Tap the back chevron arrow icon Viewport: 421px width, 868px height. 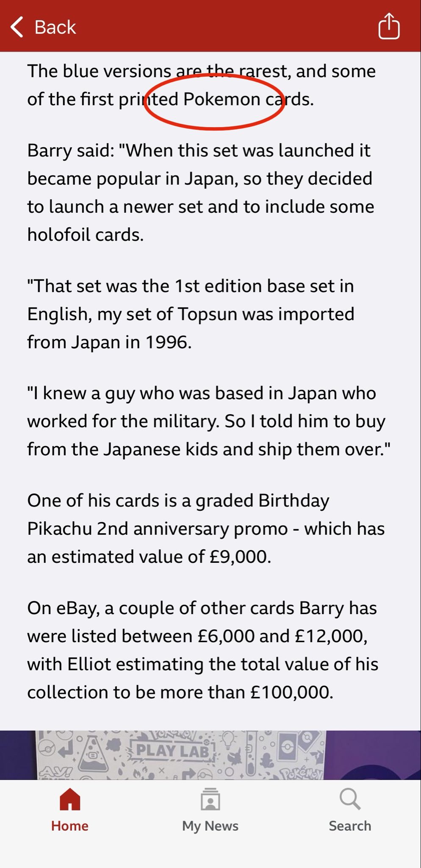click(17, 27)
